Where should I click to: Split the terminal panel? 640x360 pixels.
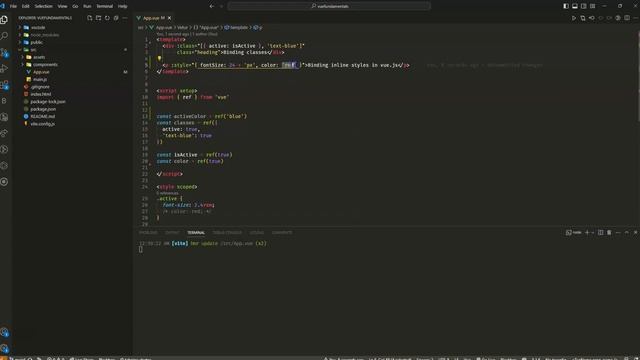(x=600, y=232)
